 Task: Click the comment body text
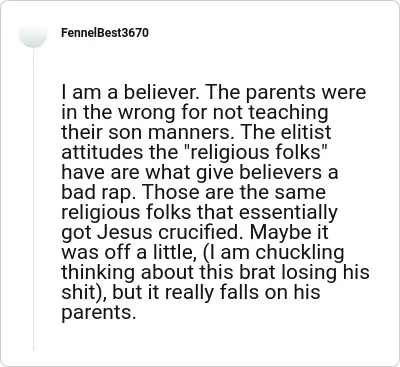click(x=215, y=202)
